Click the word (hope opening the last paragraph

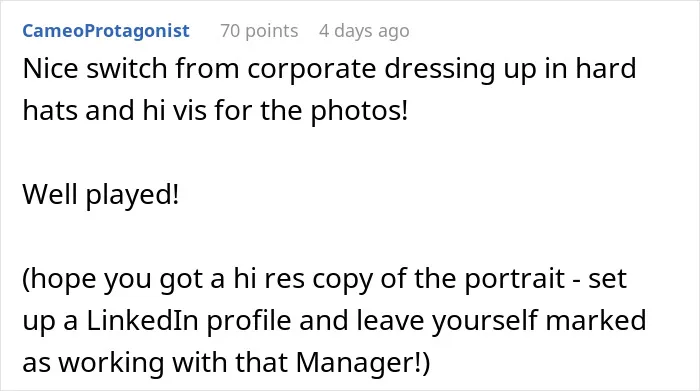59,279
